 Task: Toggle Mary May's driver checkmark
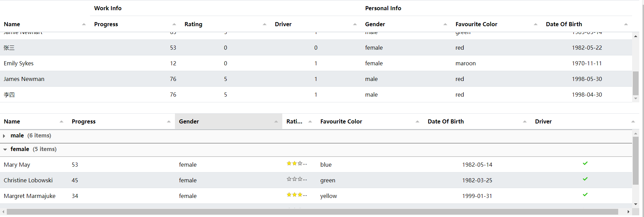point(585,164)
